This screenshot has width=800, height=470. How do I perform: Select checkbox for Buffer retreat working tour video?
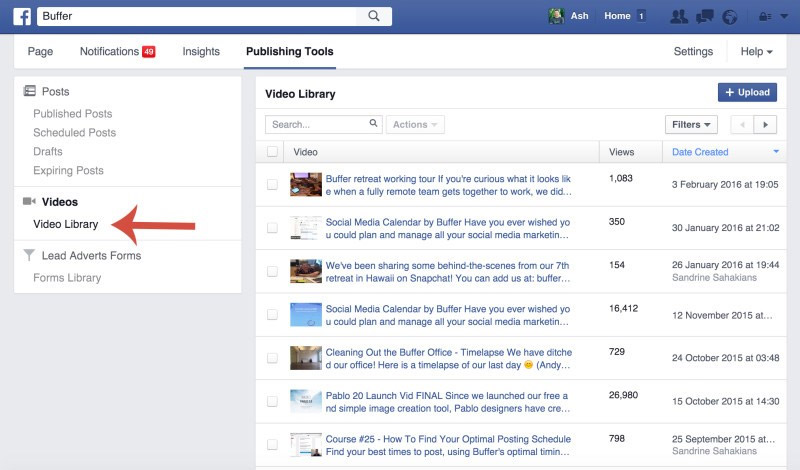272,185
